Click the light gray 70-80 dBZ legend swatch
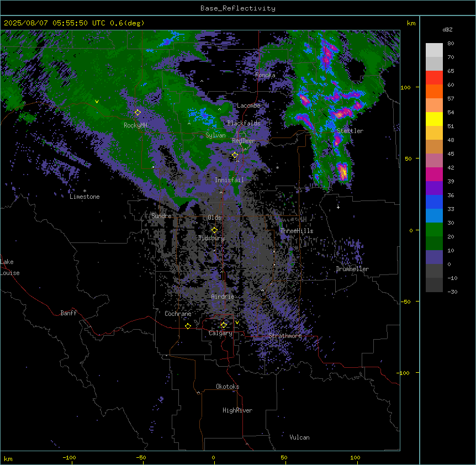 coord(434,50)
